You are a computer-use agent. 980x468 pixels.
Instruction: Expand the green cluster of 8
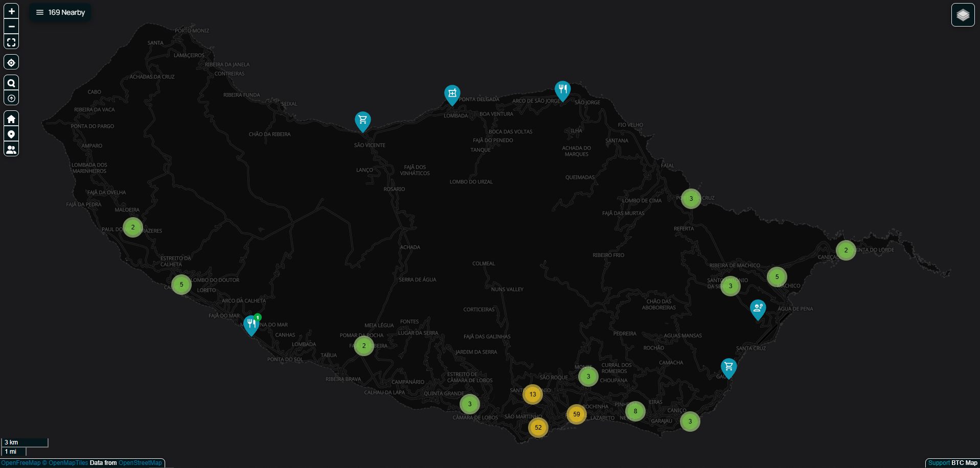(x=635, y=411)
